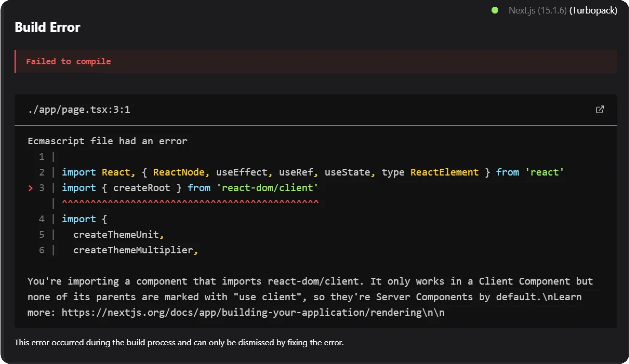The image size is (629, 364).
Task: Expand the createRoot import statement line
Action: [x=190, y=188]
